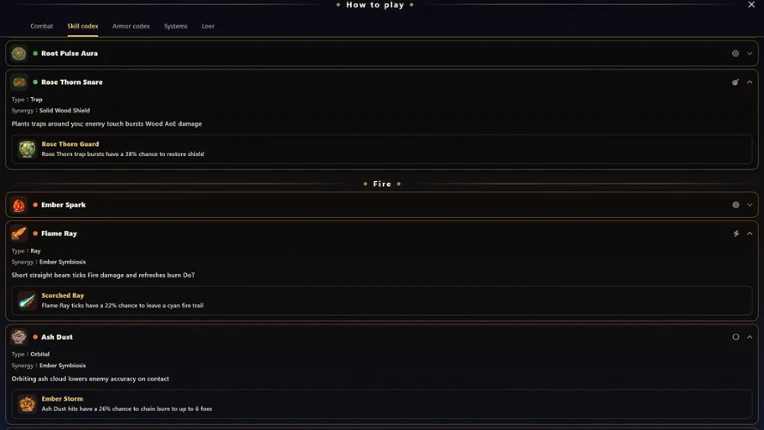Click the Ember Spark flame icon

19,205
